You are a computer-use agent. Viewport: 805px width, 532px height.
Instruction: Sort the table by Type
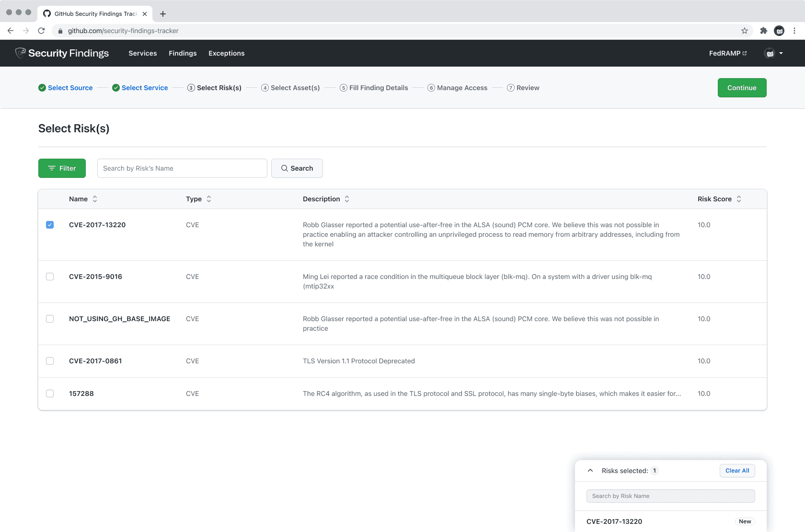209,199
